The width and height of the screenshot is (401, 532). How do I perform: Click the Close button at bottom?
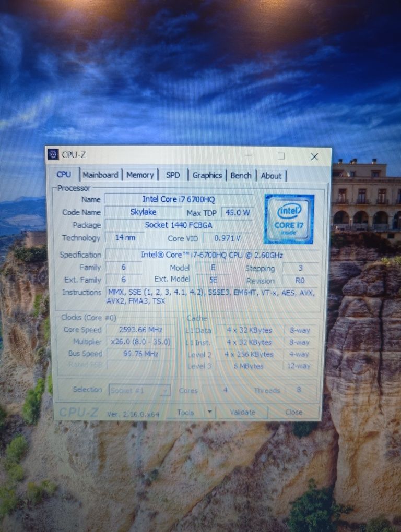coord(294,412)
